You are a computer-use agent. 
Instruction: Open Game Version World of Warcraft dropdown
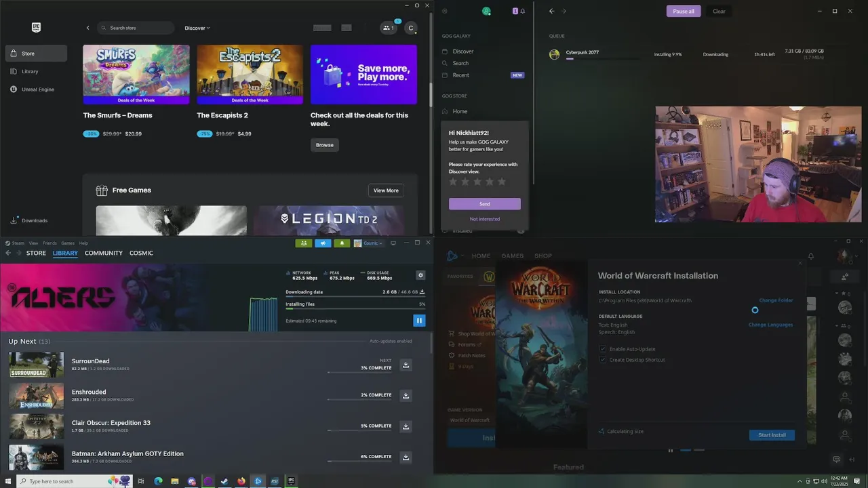tap(471, 420)
